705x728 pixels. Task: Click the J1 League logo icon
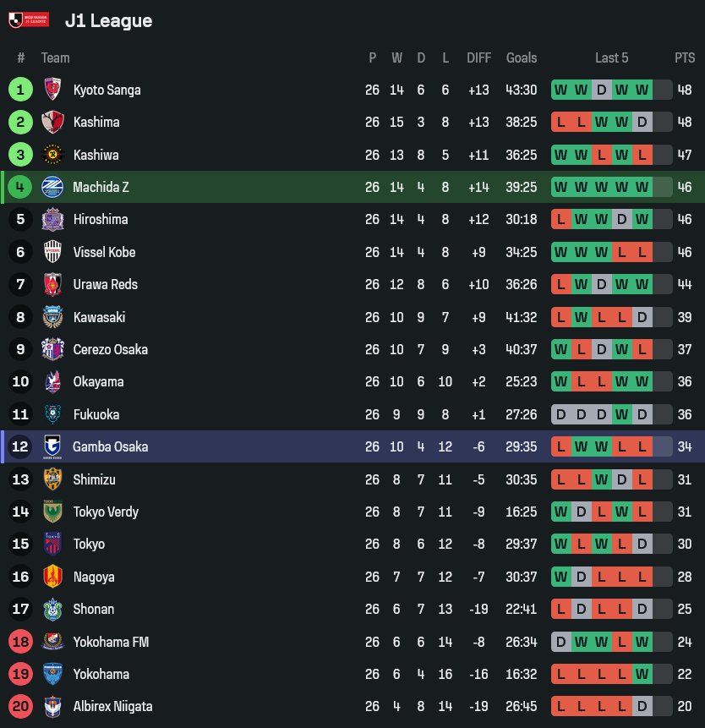point(28,19)
